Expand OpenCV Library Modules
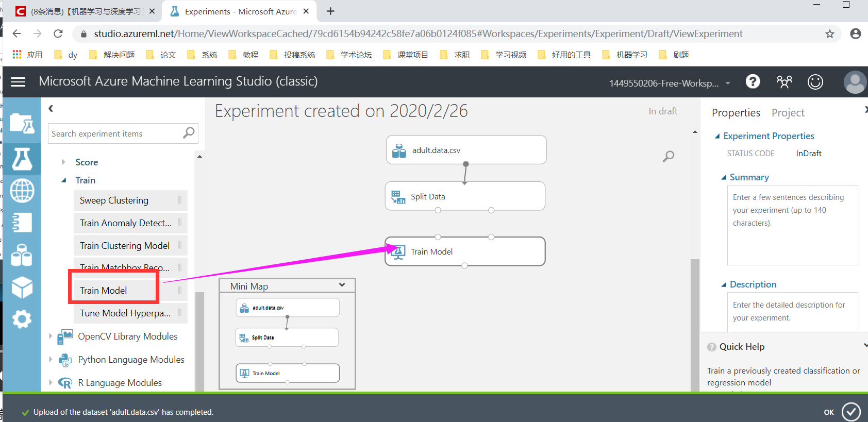Screen dimensions: 868x422 (x=51, y=336)
